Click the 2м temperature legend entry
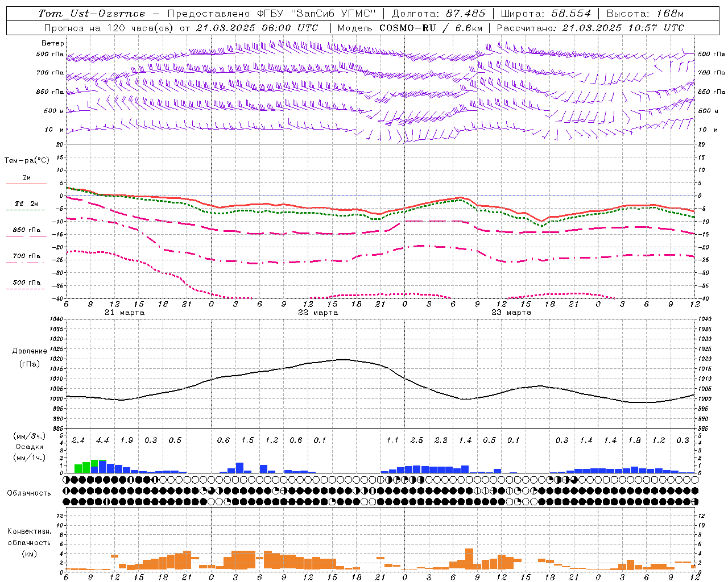728x582 pixels. pyautogui.click(x=27, y=178)
